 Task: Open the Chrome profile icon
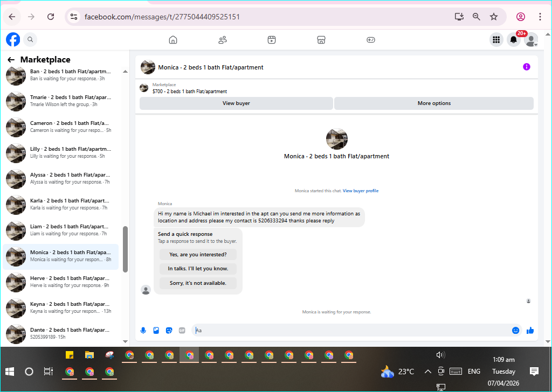coord(521,17)
